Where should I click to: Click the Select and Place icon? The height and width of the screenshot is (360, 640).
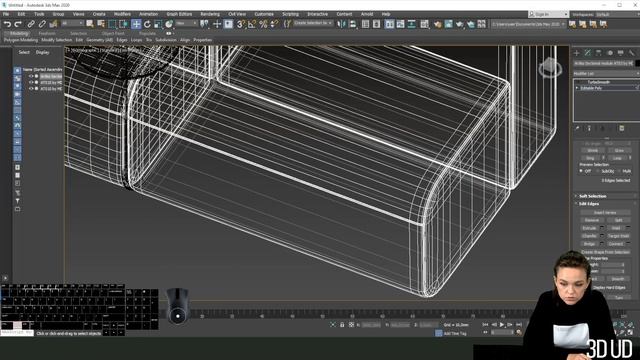pos(169,24)
